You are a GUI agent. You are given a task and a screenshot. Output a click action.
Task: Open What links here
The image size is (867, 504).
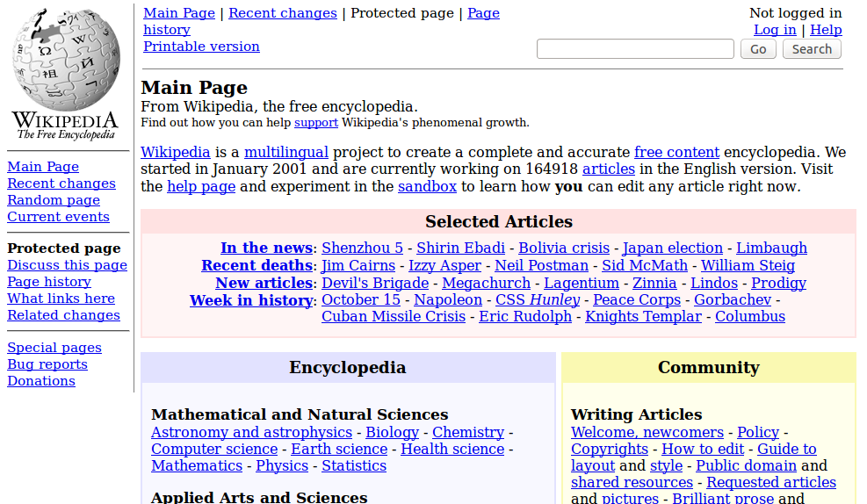[61, 299]
